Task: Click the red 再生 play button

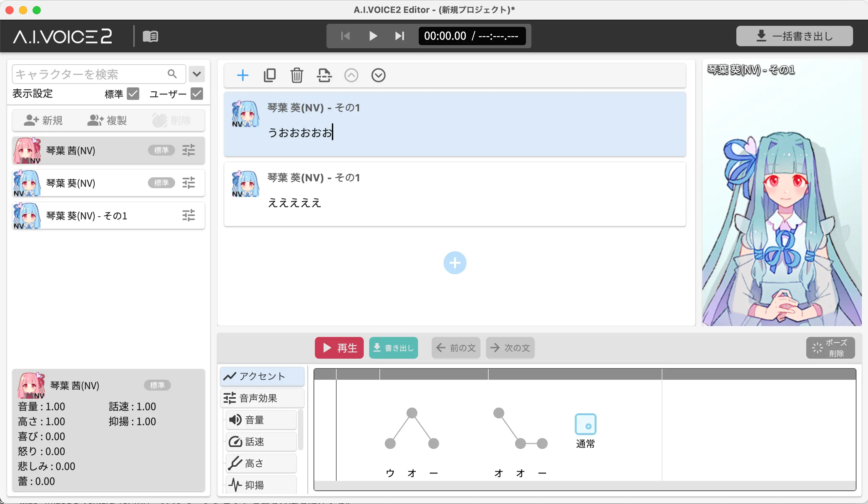Action: pos(339,347)
